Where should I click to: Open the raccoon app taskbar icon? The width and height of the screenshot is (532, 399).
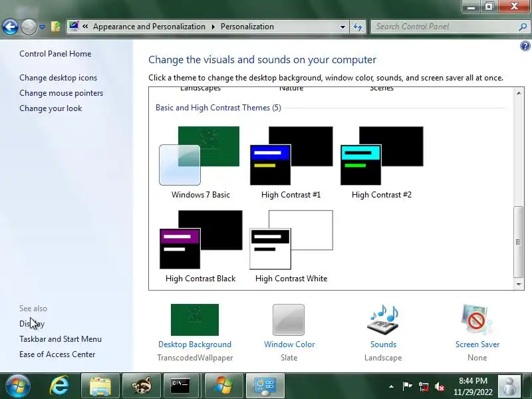(141, 386)
